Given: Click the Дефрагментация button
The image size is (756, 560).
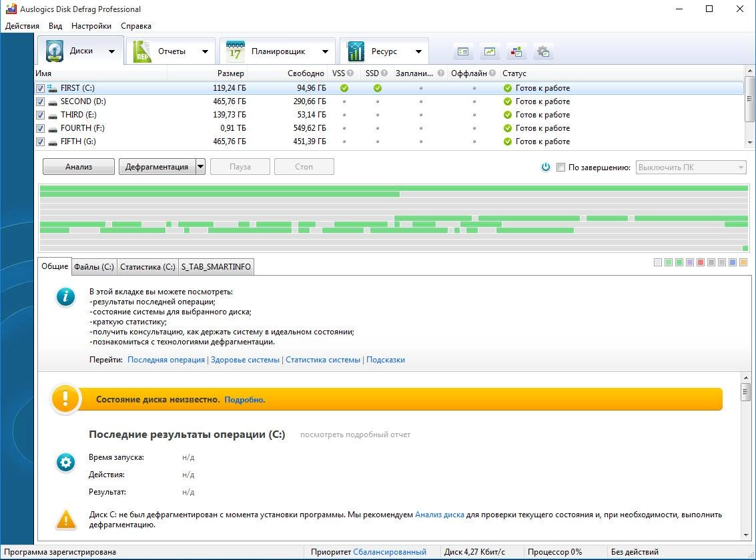Looking at the screenshot, I should [x=157, y=167].
